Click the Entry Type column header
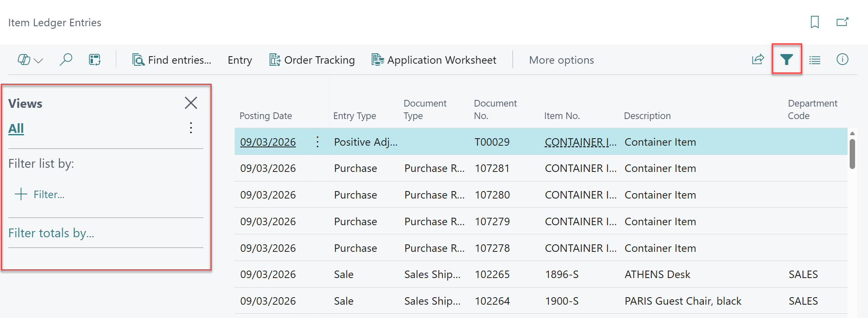The image size is (868, 318). tap(354, 116)
